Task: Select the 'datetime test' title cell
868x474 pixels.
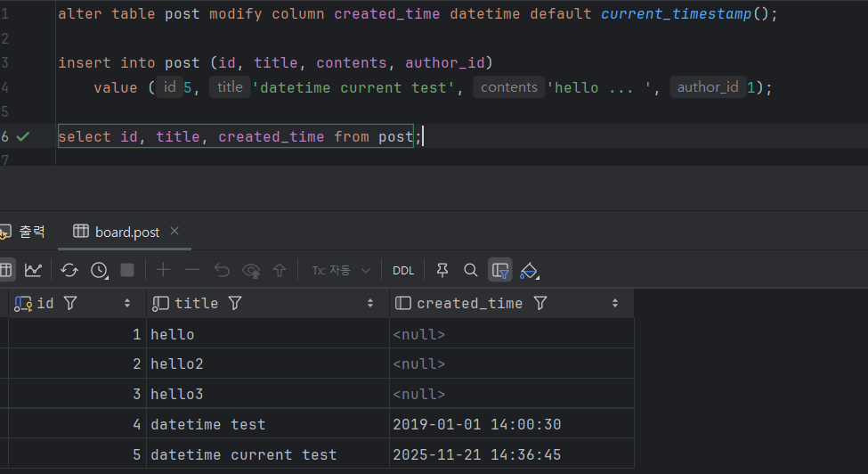Action: 268,424
